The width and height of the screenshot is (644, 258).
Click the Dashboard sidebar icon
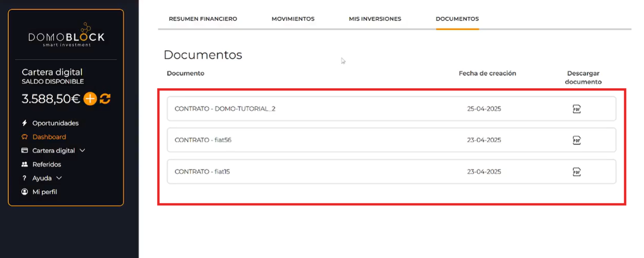coord(25,137)
